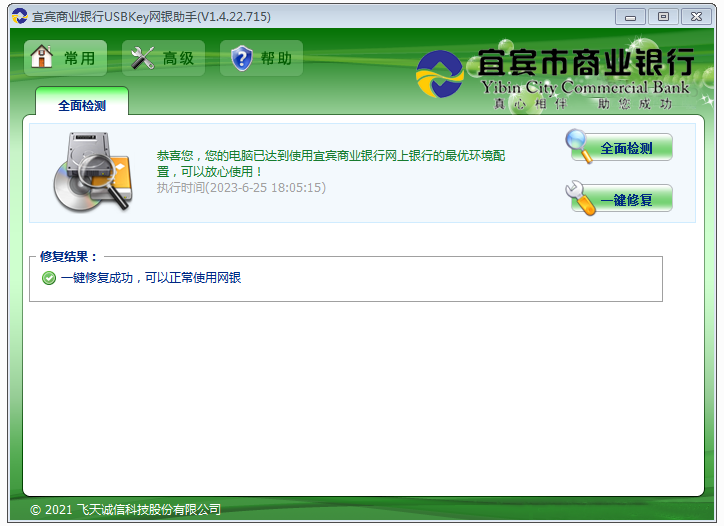Close the 网银助手 window
Image resolution: width=724 pixels, height=526 pixels.
[693, 16]
